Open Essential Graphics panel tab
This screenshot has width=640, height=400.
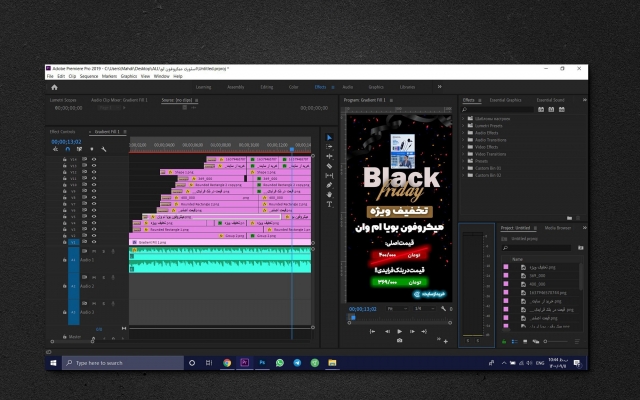point(505,100)
